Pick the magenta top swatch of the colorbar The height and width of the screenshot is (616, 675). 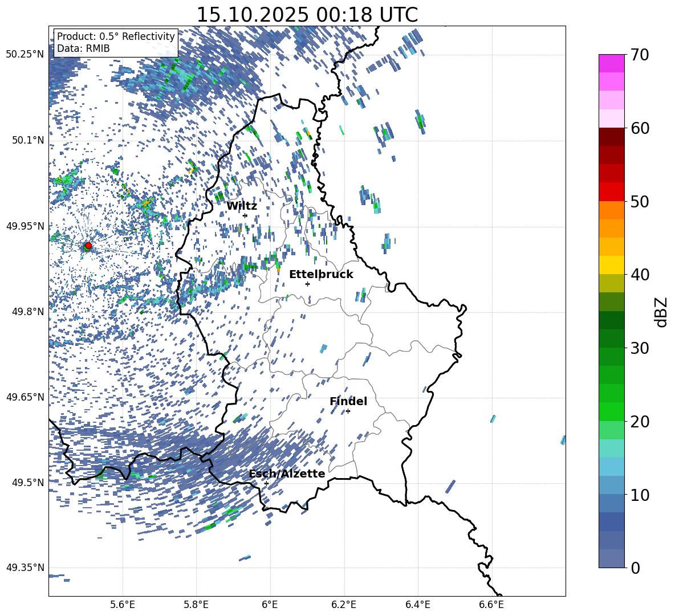point(611,63)
